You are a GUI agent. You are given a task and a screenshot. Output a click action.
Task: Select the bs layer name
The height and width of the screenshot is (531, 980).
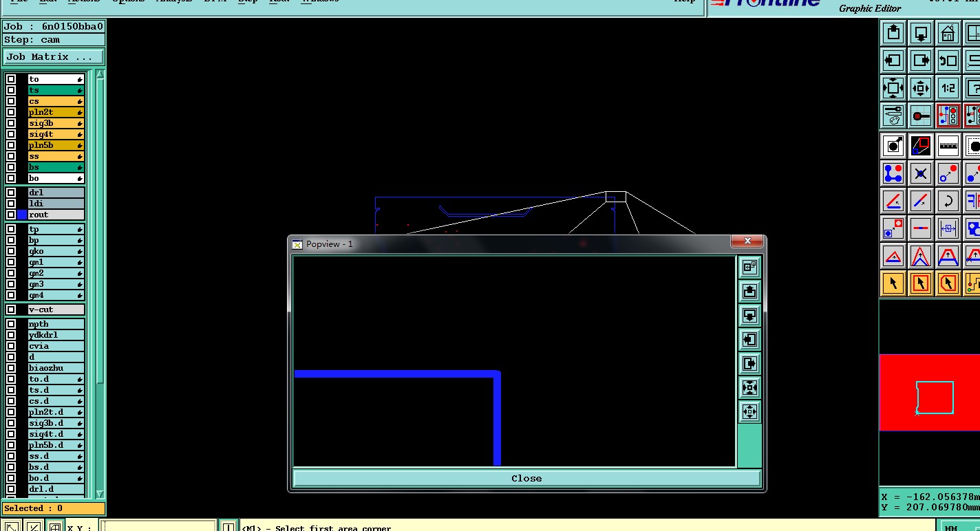coord(56,167)
